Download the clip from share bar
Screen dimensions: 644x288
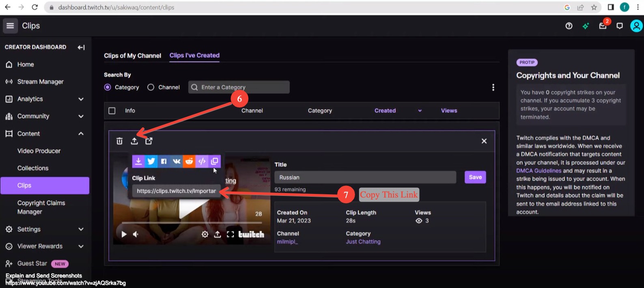(x=138, y=161)
